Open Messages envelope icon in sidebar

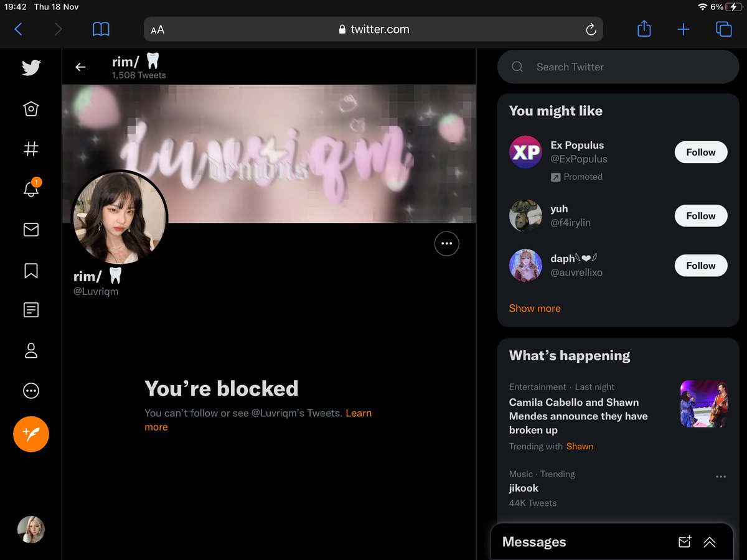31,230
